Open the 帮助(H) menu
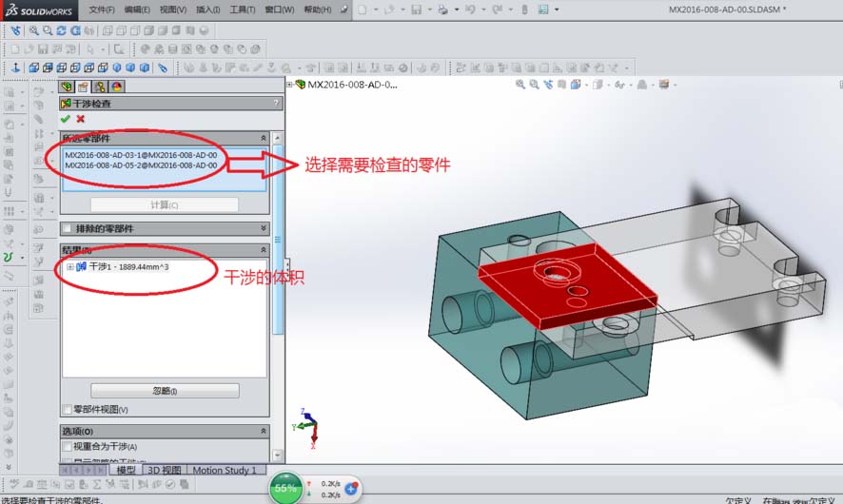The height and width of the screenshot is (504, 843). [x=318, y=10]
